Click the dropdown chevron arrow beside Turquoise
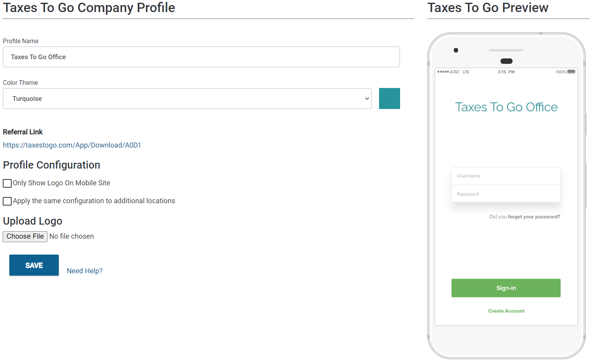590x364 pixels. (367, 98)
